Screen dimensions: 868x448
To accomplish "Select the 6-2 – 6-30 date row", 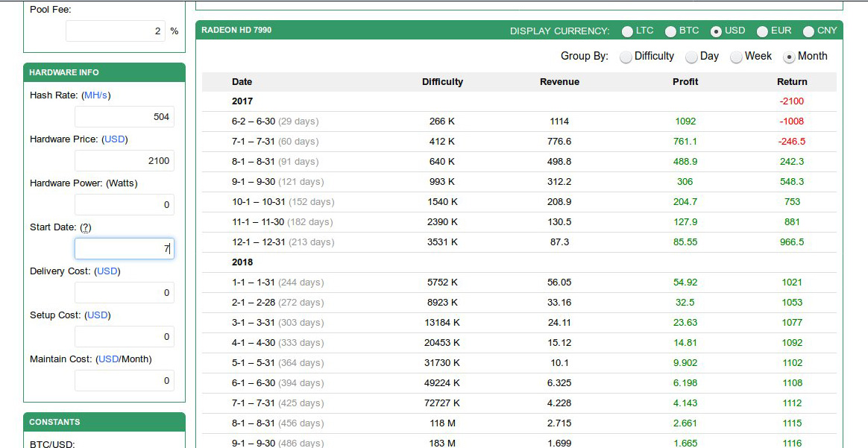I will pos(519,121).
